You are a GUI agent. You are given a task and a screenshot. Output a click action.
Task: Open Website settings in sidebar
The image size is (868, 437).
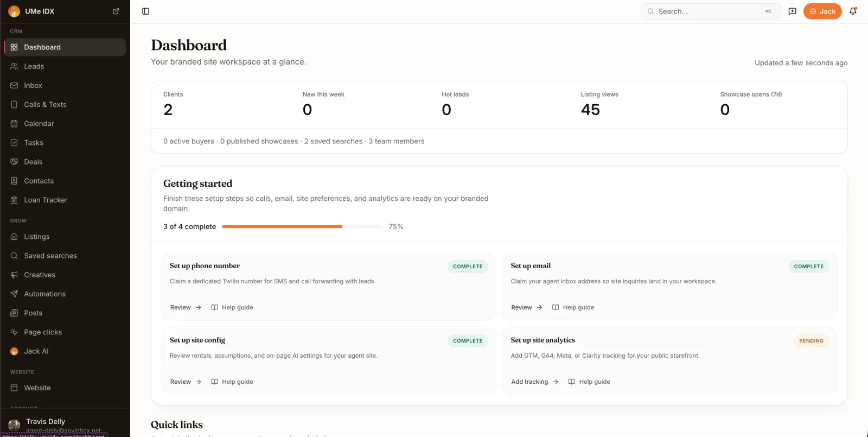coord(65,388)
